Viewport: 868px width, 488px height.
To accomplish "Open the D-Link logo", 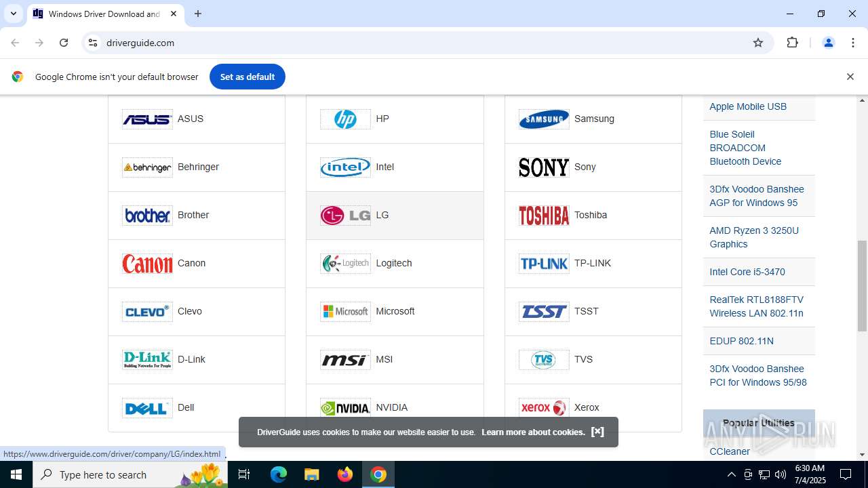I will 147,360.
